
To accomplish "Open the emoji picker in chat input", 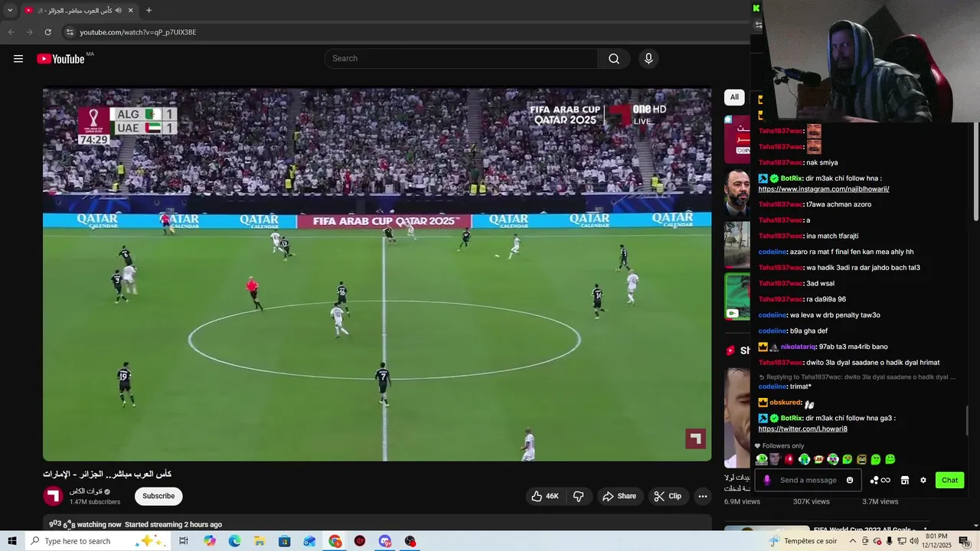I will pyautogui.click(x=850, y=480).
